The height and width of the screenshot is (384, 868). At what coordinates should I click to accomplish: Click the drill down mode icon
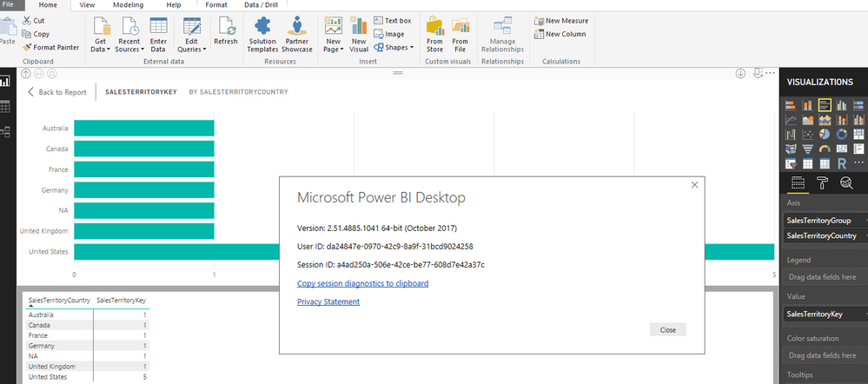(740, 73)
